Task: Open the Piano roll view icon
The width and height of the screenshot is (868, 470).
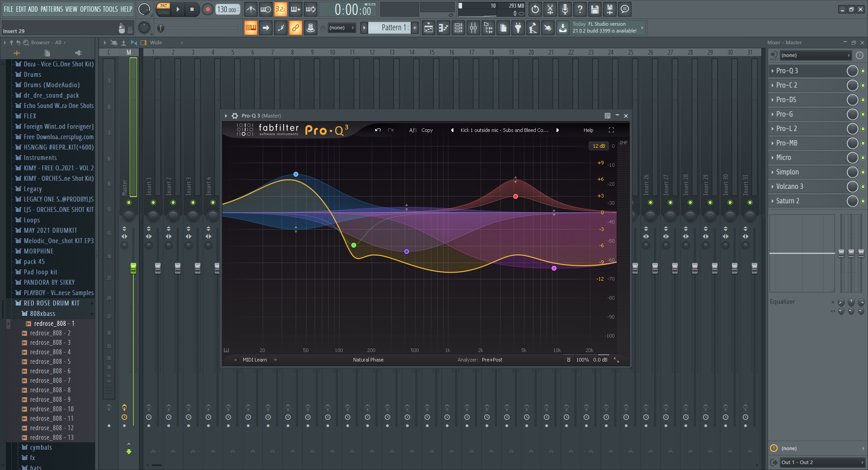Action: 443,28
